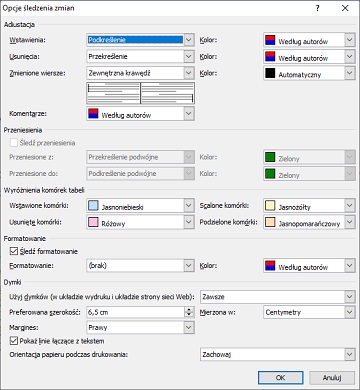Open the Użyj dymków Zawsze dropdown
This screenshot has height=390, width=360.
349,297
